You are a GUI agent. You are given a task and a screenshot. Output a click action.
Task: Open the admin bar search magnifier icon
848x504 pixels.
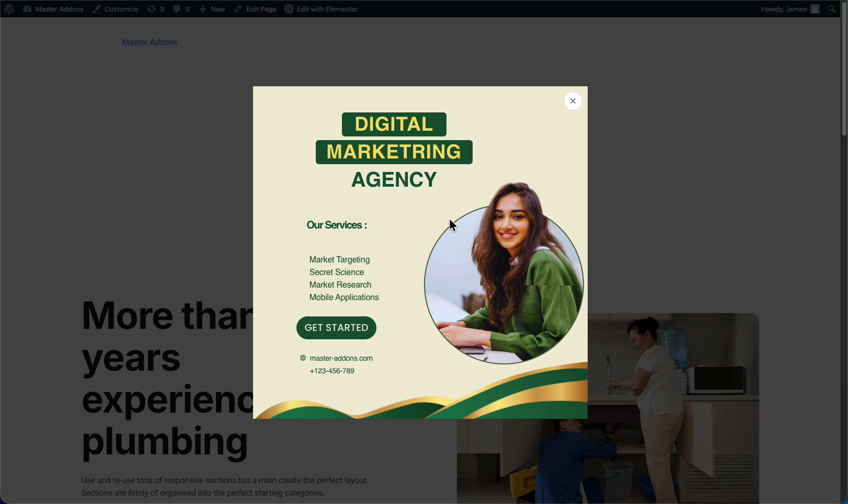point(832,9)
